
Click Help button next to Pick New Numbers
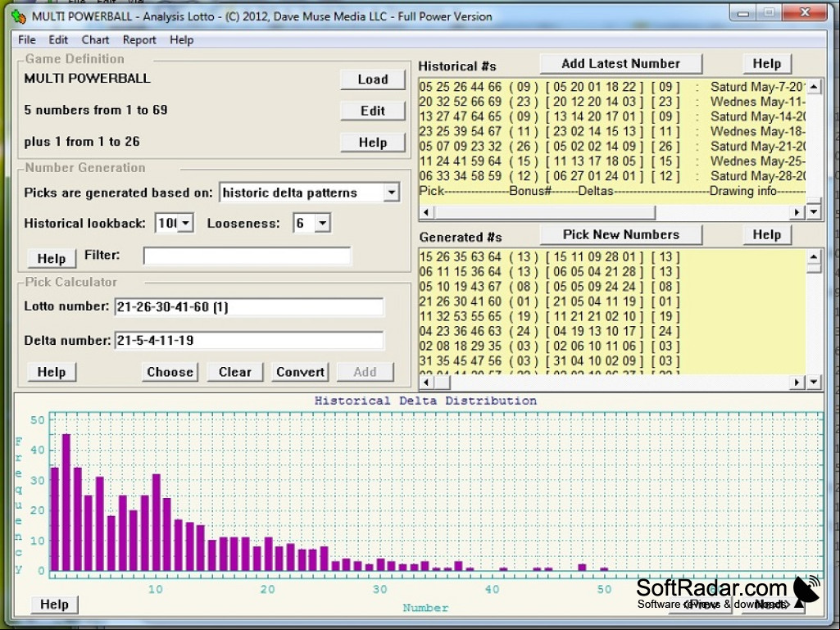tap(767, 234)
